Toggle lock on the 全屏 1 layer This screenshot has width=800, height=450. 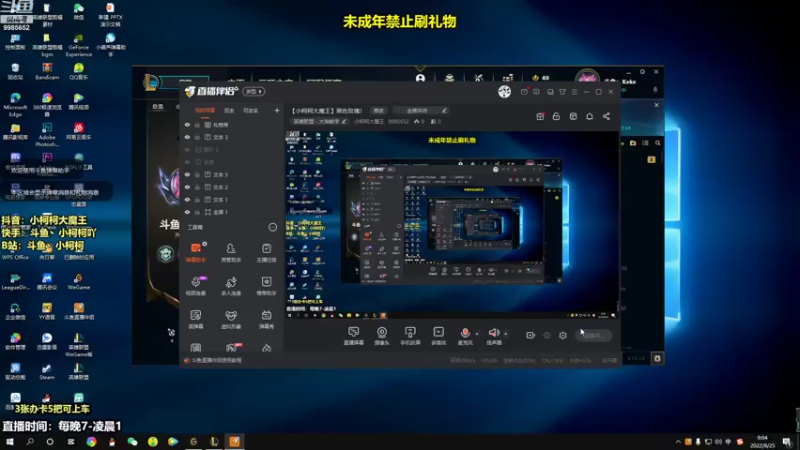[197, 212]
